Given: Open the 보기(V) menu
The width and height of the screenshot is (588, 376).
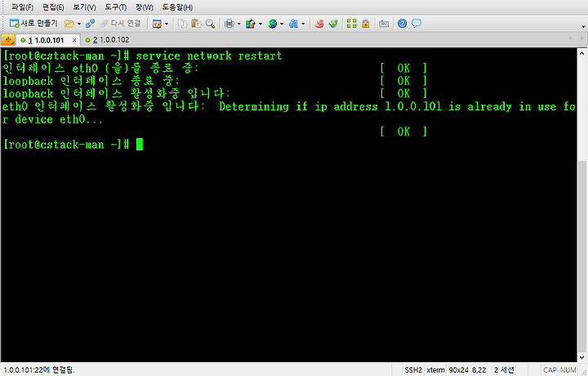Looking at the screenshot, I should point(84,7).
